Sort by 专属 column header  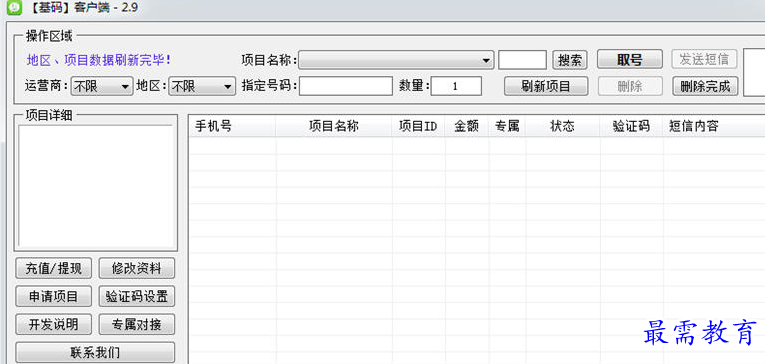507,126
